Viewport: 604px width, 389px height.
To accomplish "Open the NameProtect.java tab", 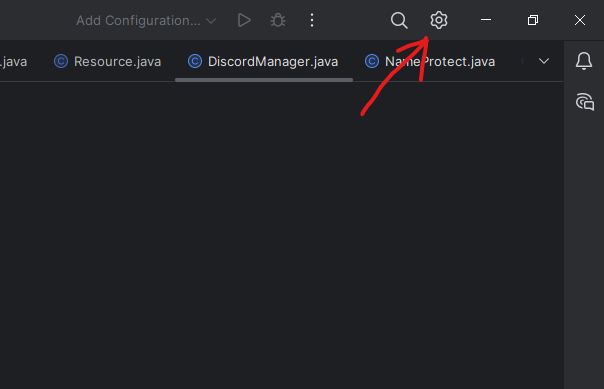I will [x=430, y=62].
